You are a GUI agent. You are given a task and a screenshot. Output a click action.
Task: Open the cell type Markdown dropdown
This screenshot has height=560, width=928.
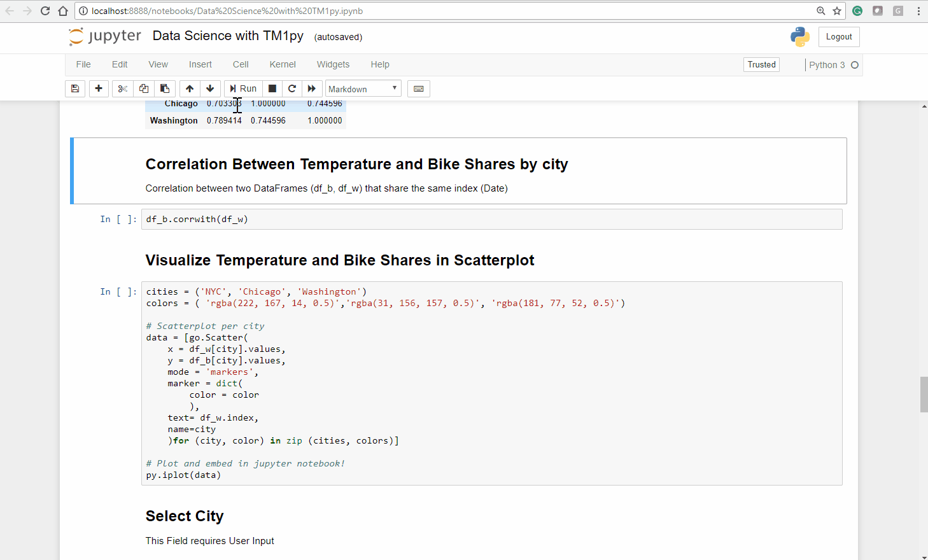[363, 88]
